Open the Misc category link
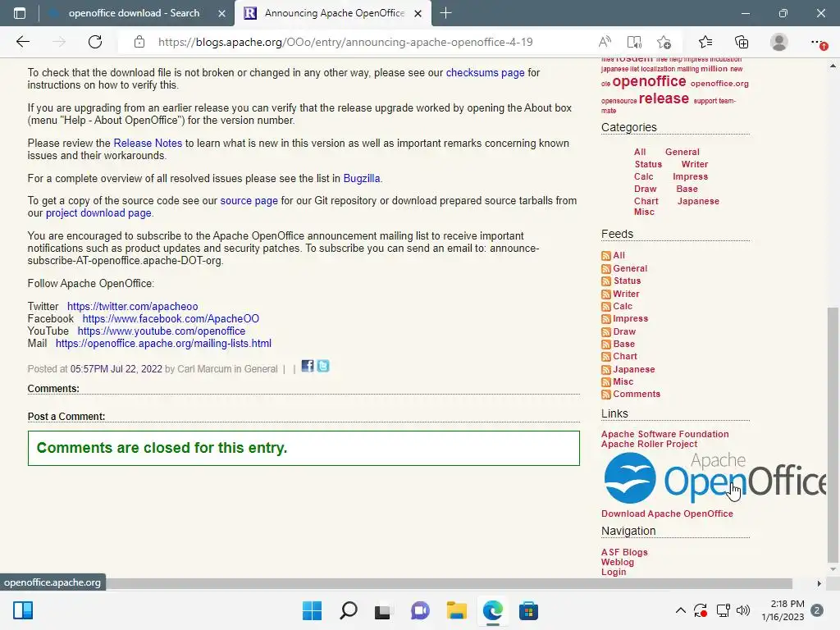The width and height of the screenshot is (840, 630). click(x=644, y=212)
